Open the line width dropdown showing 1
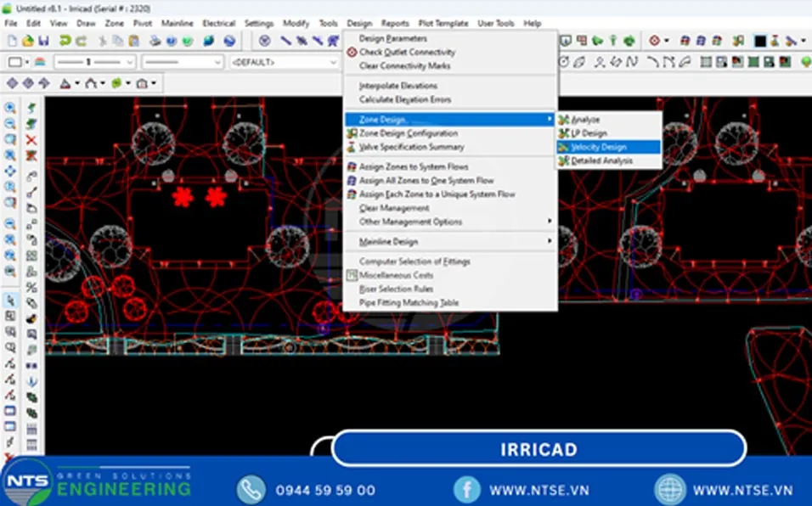 coord(95,62)
